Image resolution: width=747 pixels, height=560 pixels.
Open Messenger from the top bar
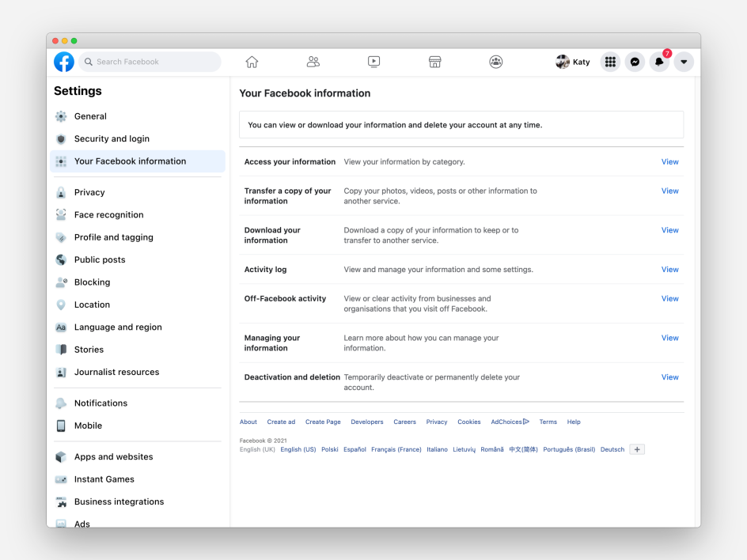(x=635, y=61)
